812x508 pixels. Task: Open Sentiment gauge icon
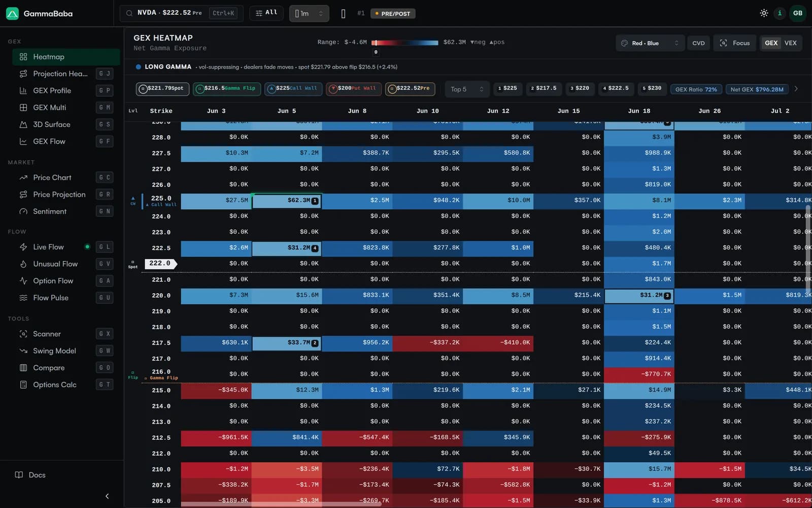point(23,211)
